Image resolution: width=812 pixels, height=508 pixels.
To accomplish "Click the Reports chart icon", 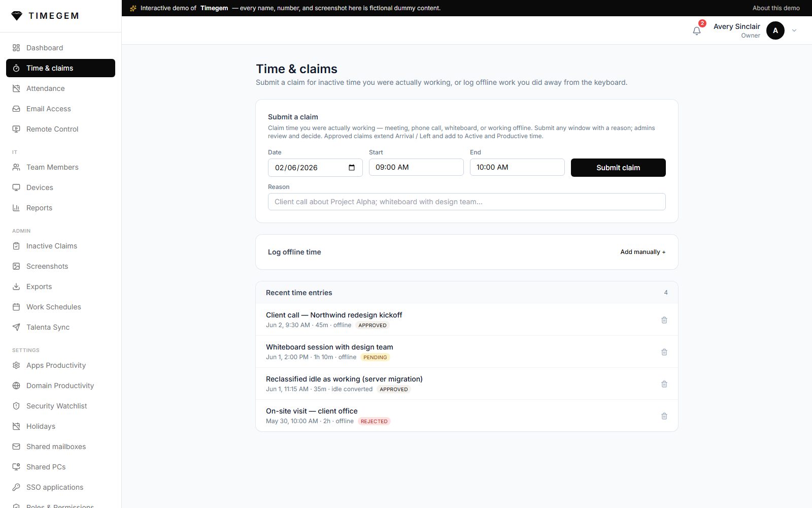I will tap(16, 208).
